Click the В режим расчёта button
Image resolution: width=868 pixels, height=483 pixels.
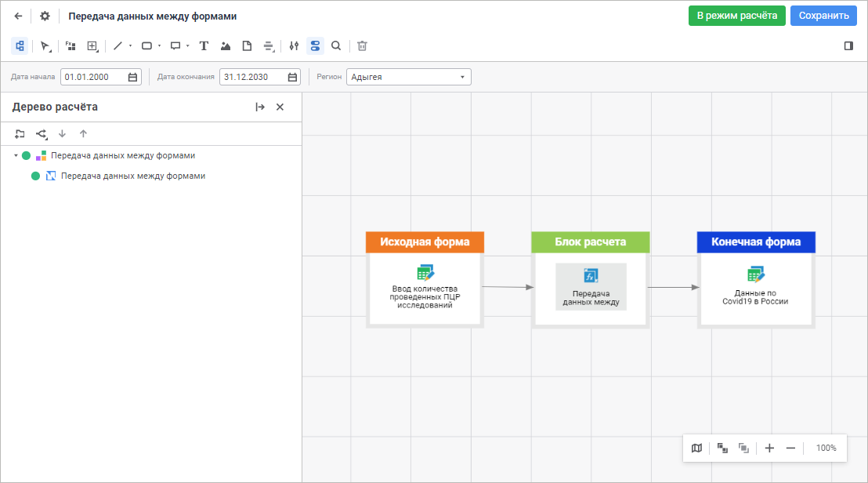(736, 16)
